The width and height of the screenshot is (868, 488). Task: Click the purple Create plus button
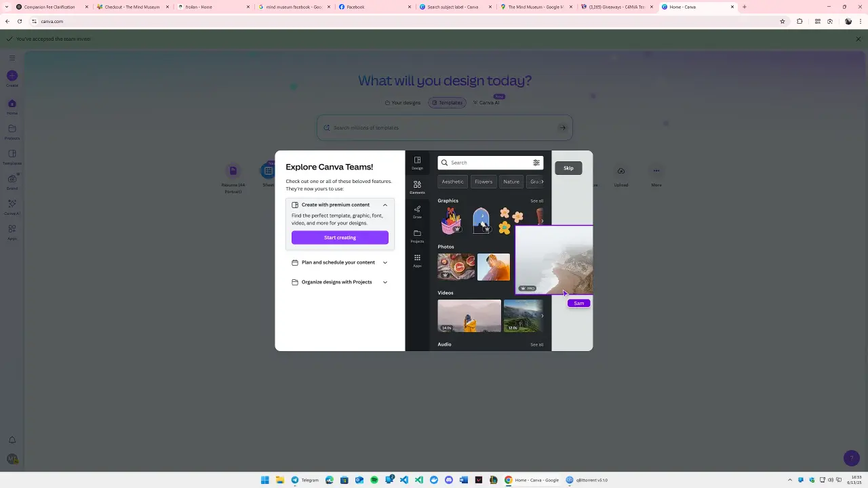pyautogui.click(x=12, y=76)
